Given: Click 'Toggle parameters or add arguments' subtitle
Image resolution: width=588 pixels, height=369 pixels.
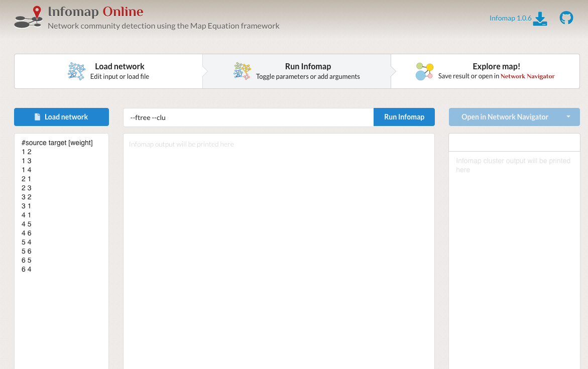Looking at the screenshot, I should pyautogui.click(x=308, y=76).
